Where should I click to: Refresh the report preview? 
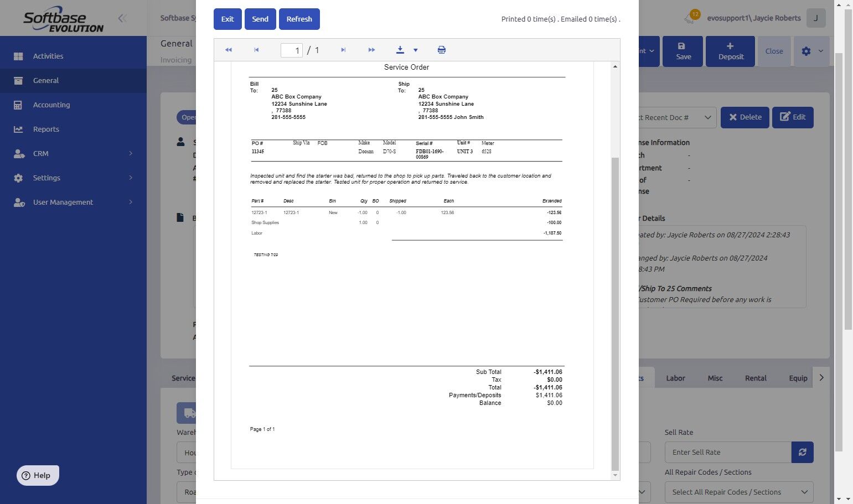299,19
